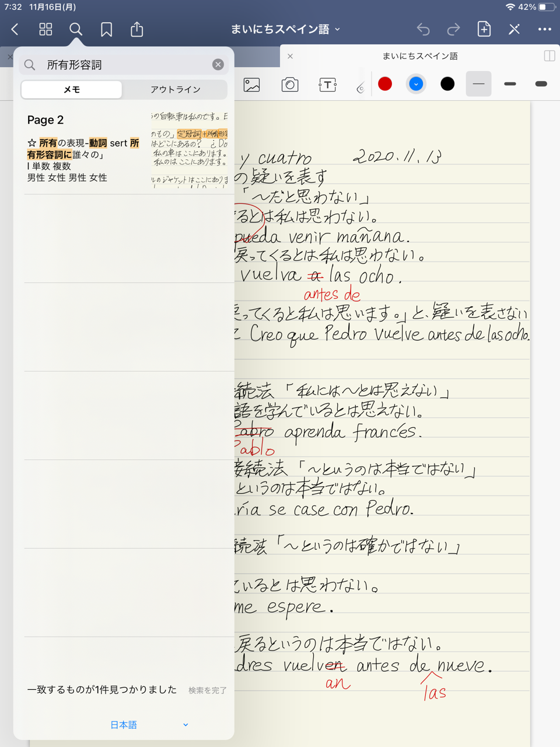Choose the red pen color
This screenshot has height=747, width=560.
[385, 84]
